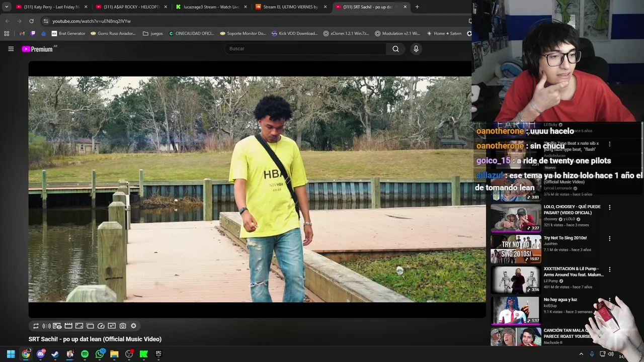The width and height of the screenshot is (644, 362).
Task: Open Epic Games launcher from the taskbar
Action: (158, 354)
